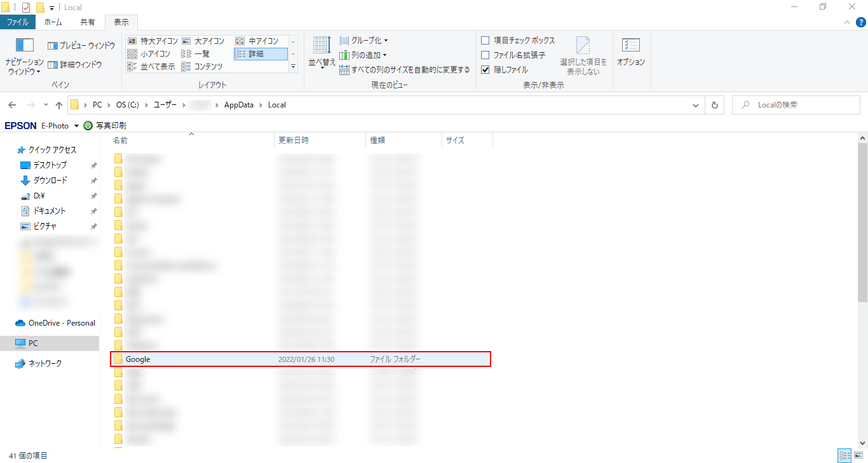This screenshot has width=868, height=463.
Task: Switch to the ホーム ribbon tab
Action: coord(53,22)
